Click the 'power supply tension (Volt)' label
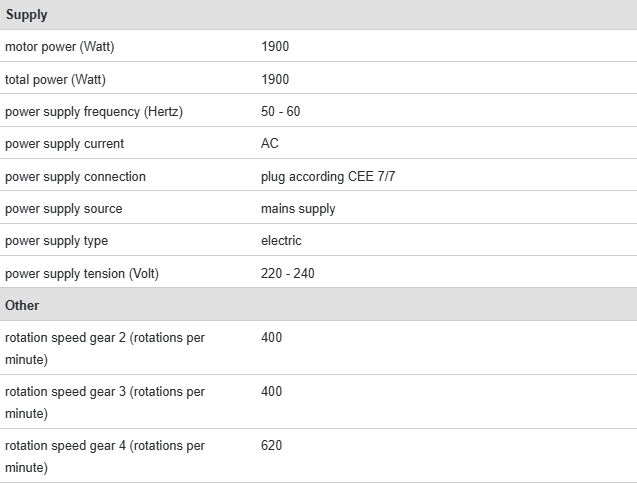 (82, 273)
